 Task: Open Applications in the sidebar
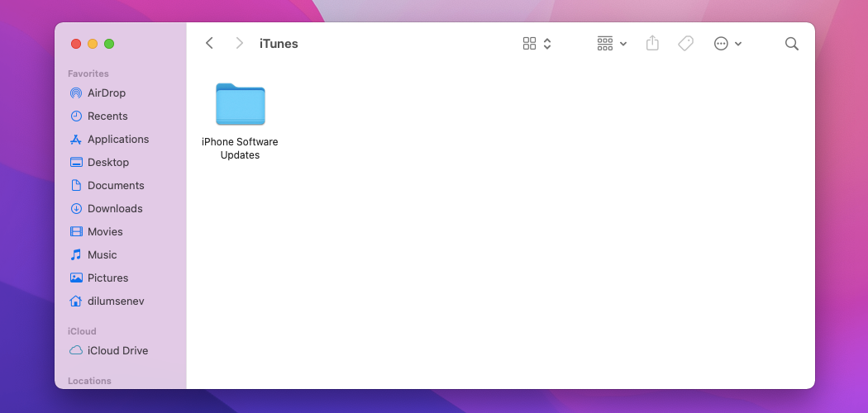coord(118,140)
